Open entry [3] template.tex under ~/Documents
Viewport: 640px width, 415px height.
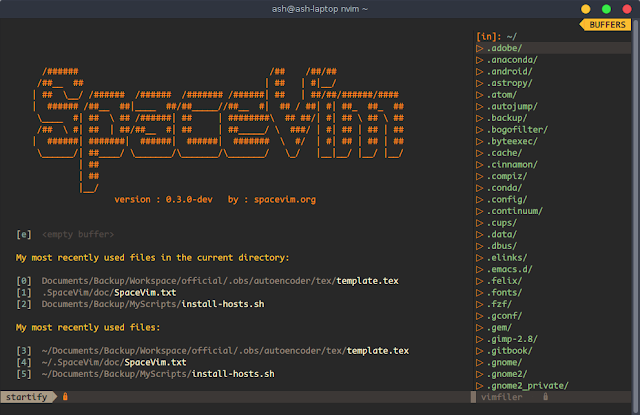tap(213, 351)
